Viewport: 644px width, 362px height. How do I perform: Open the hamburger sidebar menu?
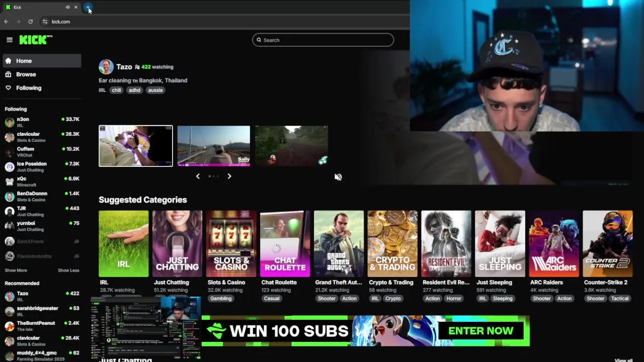[x=10, y=40]
